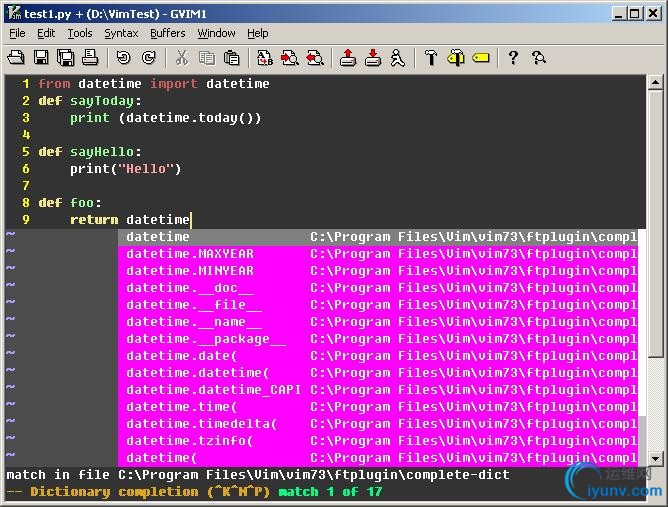
Task: Click the "Hello" string in line 6
Action: [x=146, y=169]
